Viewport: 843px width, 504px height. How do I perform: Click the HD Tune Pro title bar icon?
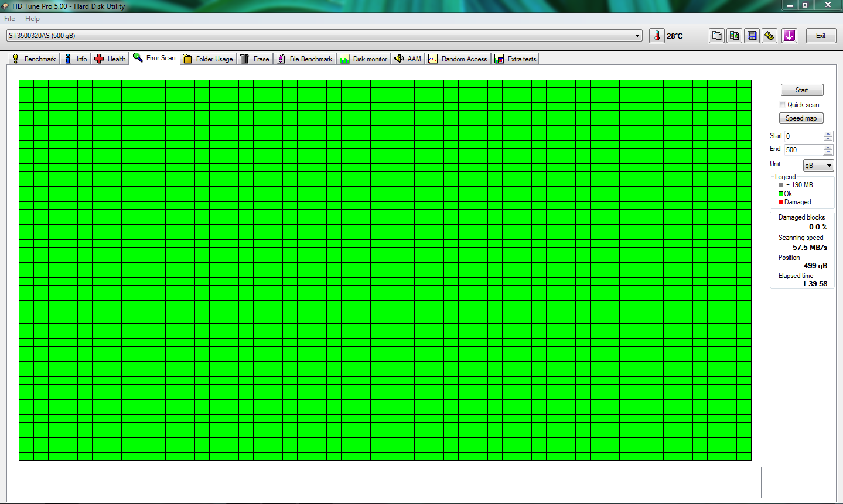(6, 6)
